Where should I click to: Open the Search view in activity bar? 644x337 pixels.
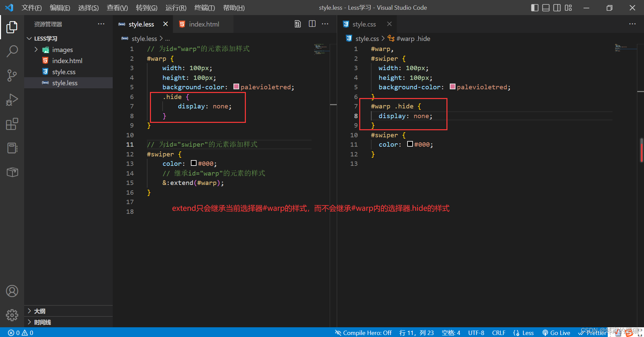click(12, 51)
